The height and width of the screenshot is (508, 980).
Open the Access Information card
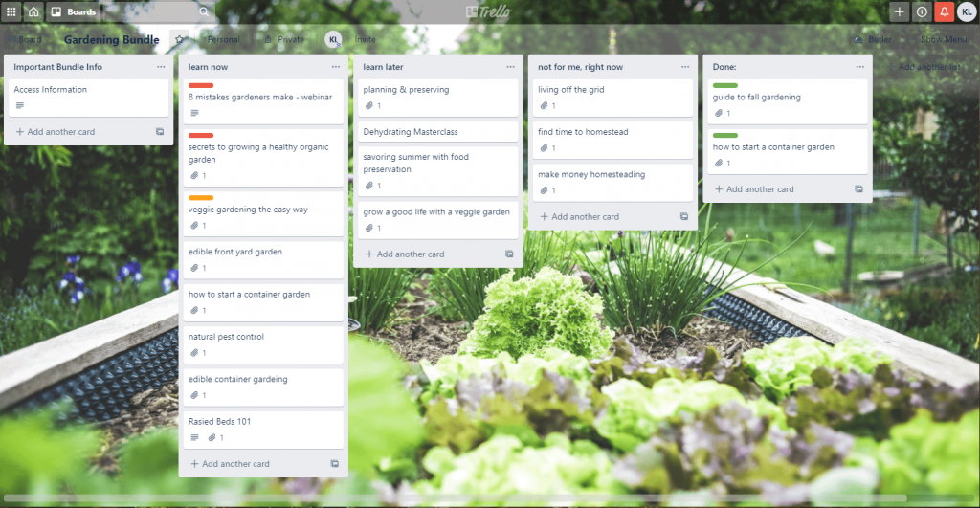point(88,98)
